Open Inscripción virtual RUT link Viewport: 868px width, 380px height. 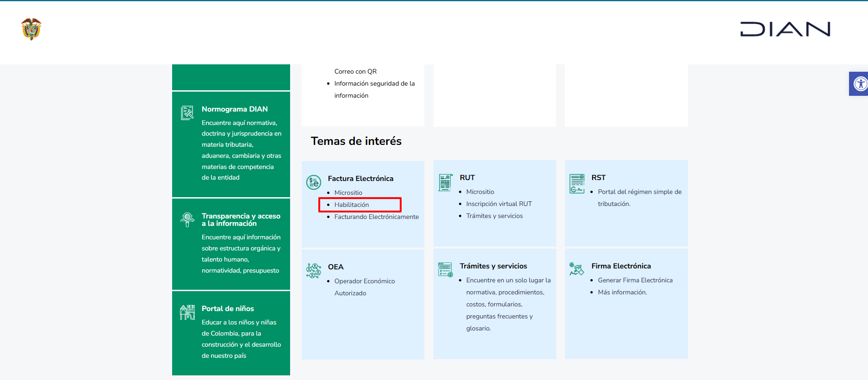499,204
